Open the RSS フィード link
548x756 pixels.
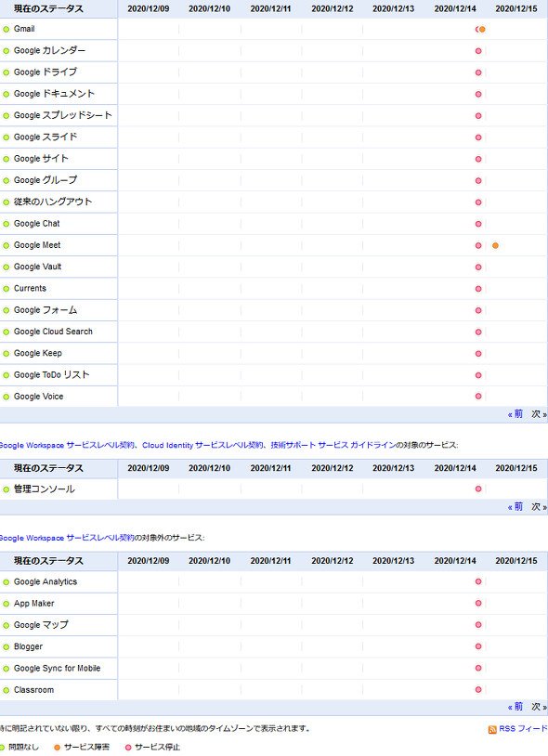[x=523, y=728]
